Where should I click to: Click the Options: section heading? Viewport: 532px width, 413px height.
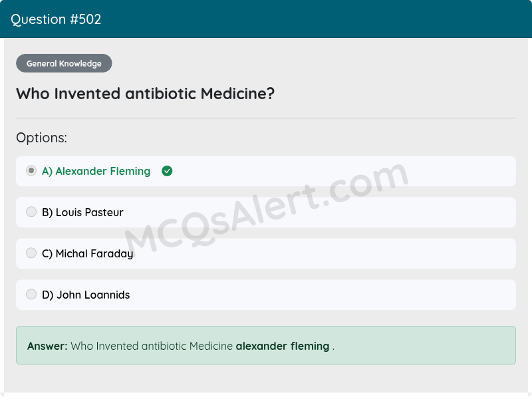(41, 138)
